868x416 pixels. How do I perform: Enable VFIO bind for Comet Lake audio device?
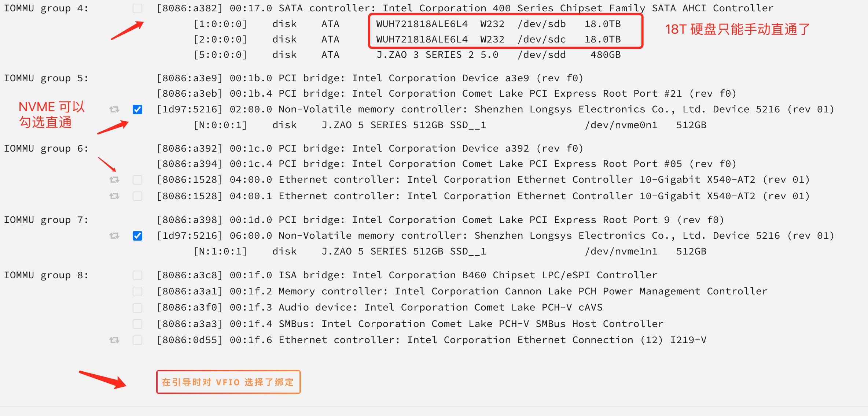pos(137,308)
